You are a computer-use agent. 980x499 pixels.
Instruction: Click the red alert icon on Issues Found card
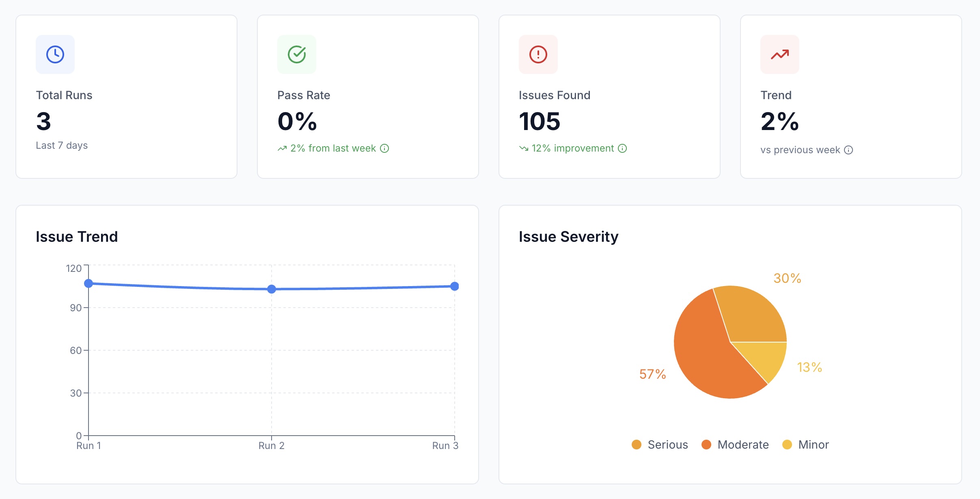(538, 54)
